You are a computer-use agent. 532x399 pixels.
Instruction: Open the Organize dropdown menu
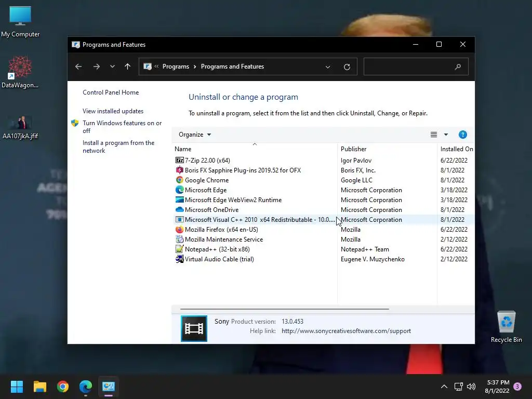pyautogui.click(x=195, y=135)
